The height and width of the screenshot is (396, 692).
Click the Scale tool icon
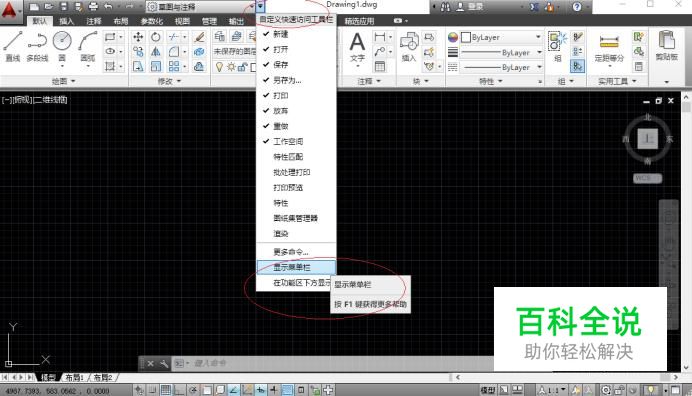[155, 67]
